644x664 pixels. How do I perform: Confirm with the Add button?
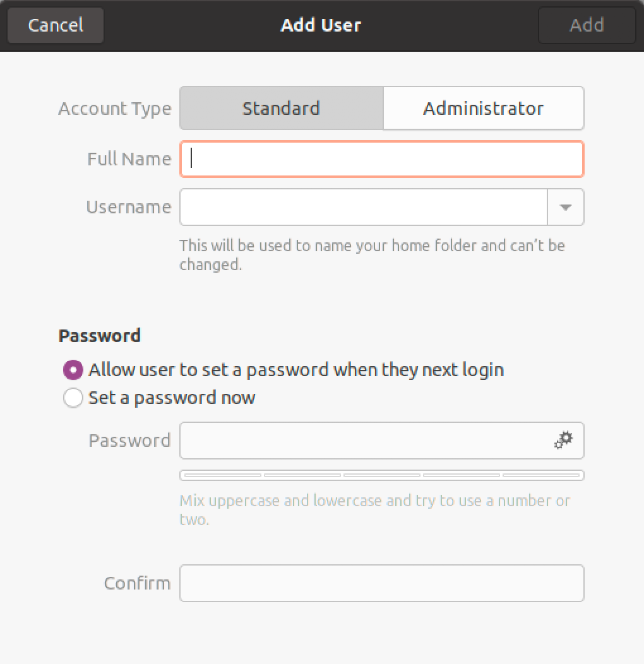click(587, 25)
